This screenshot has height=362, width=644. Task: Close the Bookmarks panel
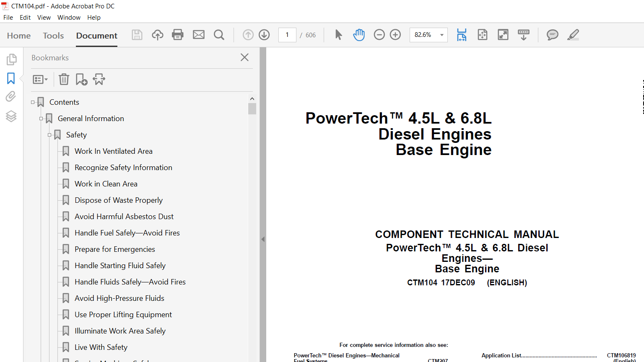point(245,57)
